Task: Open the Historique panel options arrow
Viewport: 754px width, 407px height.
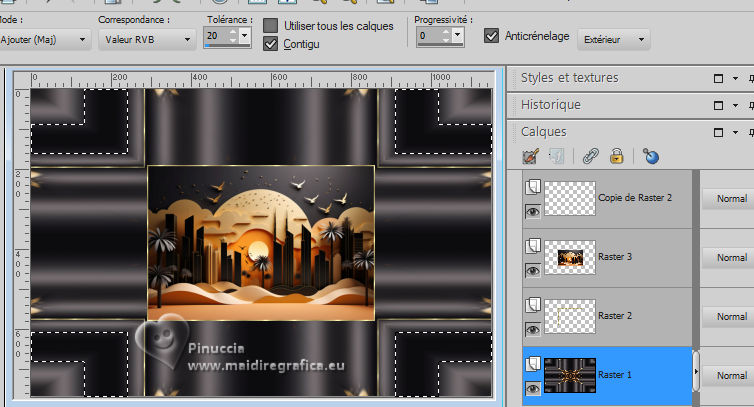Action: (x=735, y=105)
